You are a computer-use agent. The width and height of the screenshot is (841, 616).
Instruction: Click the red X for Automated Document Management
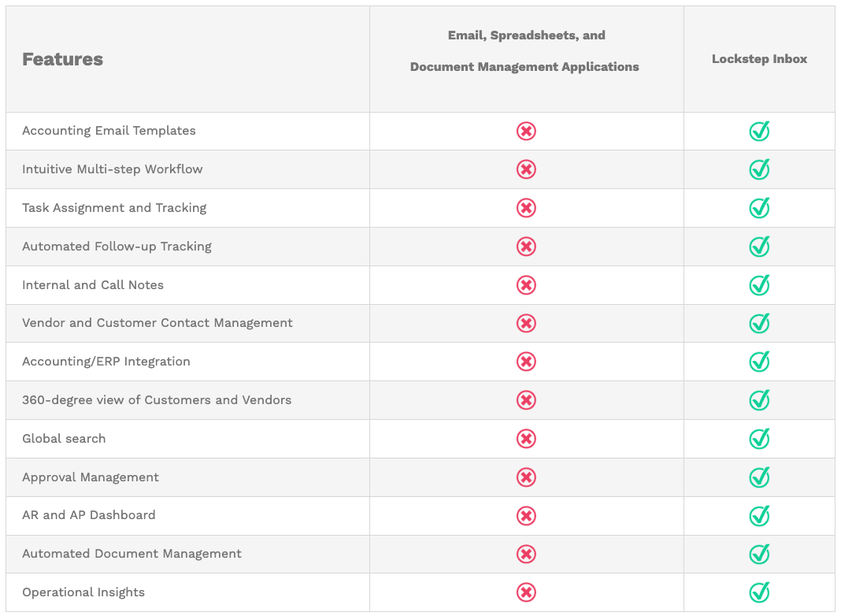[526, 554]
